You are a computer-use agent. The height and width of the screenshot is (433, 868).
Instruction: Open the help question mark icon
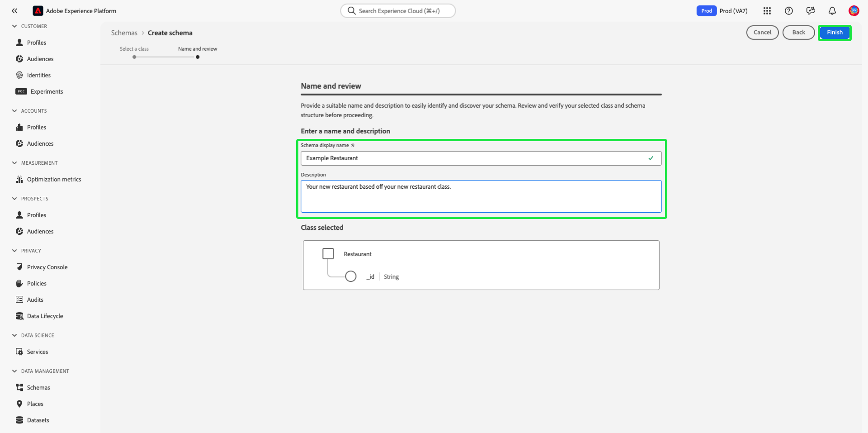789,11
